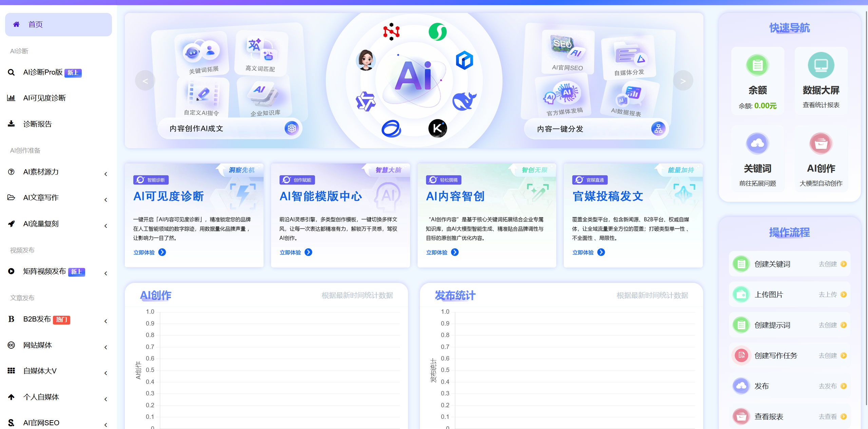Click 立即体验 under AI智能模版中心

tap(296, 252)
